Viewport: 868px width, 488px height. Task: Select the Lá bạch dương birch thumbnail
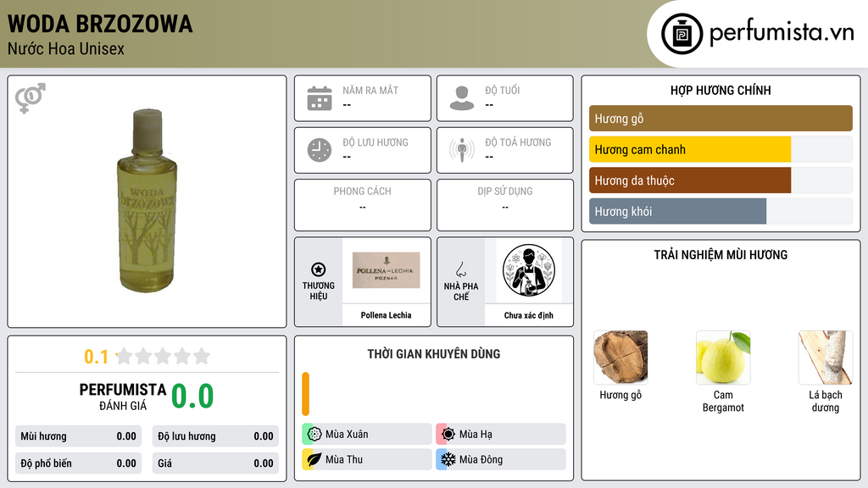point(826,358)
